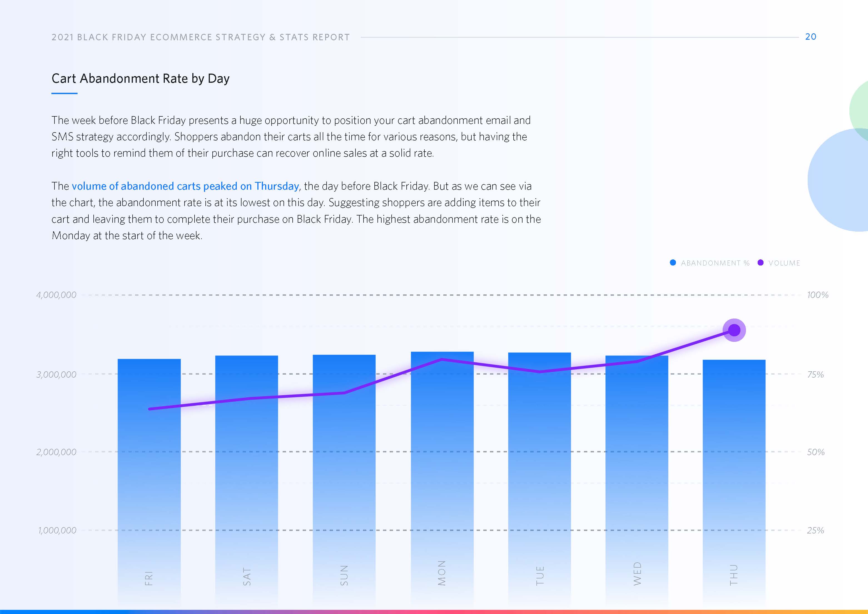Click the 2,000,000 left axis label

coord(56,452)
